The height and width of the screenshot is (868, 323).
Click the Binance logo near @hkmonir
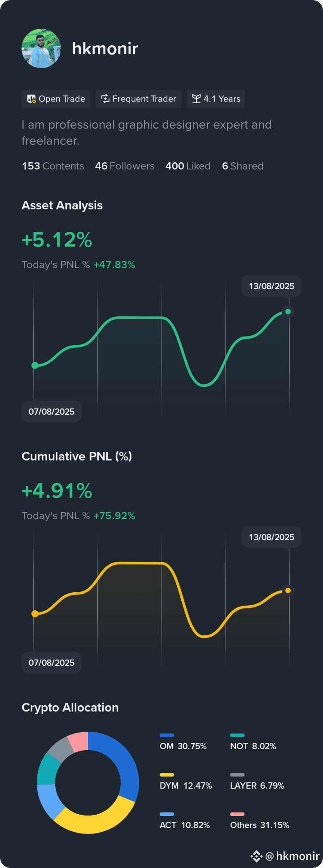(256, 856)
